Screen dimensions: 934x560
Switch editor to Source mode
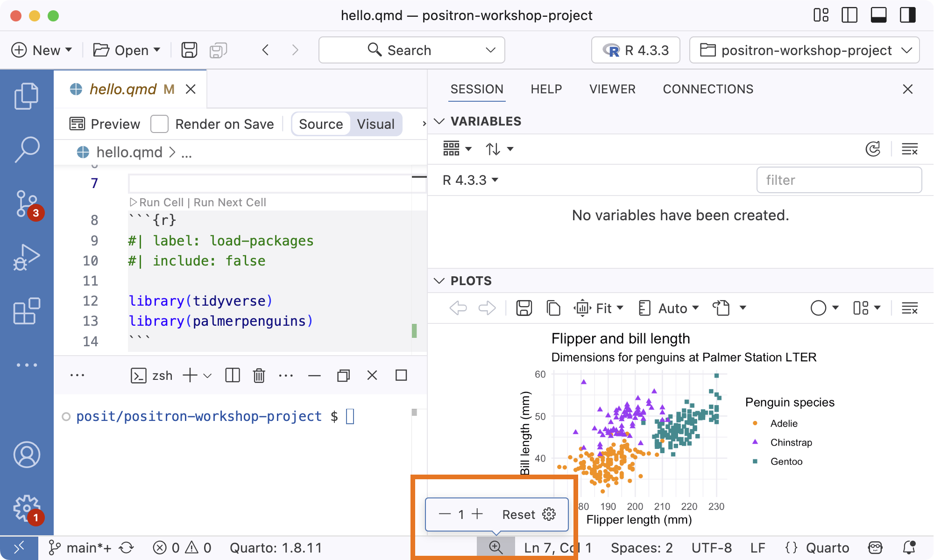(x=321, y=124)
